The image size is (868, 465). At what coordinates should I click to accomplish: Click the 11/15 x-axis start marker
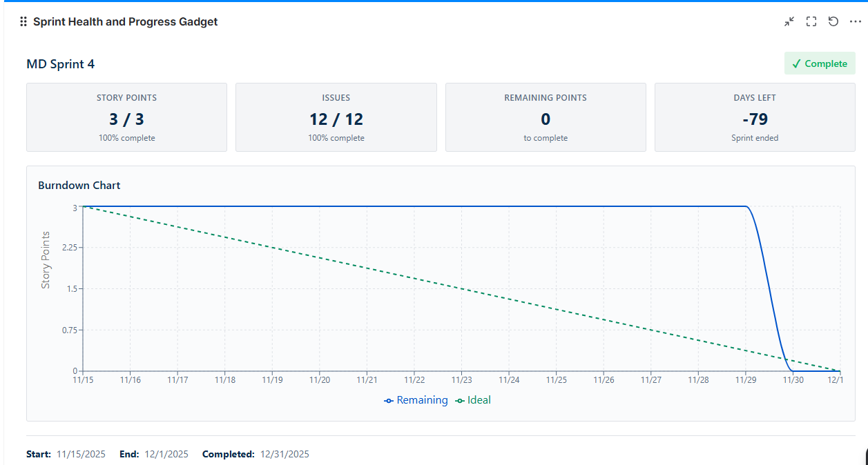(83, 379)
